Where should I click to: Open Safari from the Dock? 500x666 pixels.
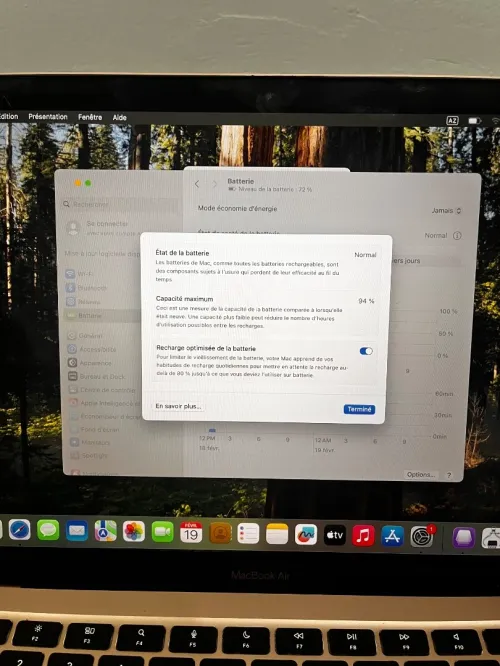click(x=20, y=530)
